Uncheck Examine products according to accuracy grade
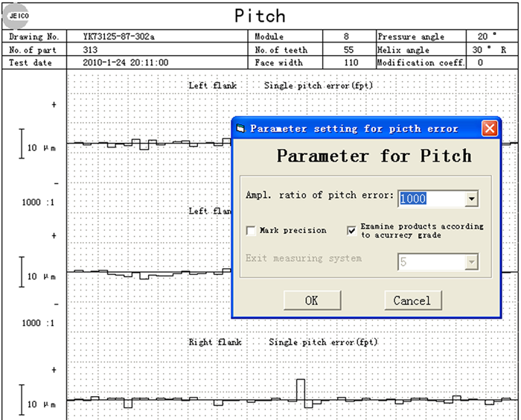521x420 pixels. point(351,231)
